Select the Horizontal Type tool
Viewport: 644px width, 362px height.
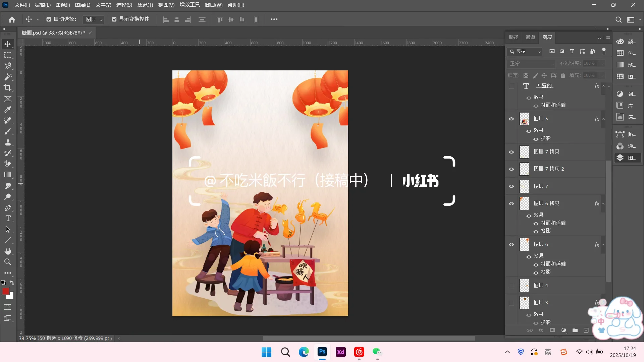[x=8, y=219]
